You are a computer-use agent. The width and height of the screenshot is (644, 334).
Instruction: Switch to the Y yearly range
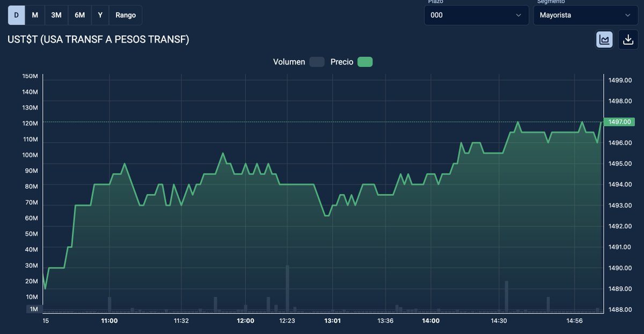coord(100,15)
